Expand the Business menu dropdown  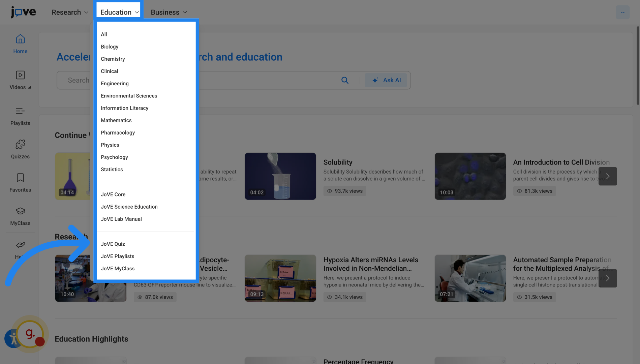click(x=169, y=12)
